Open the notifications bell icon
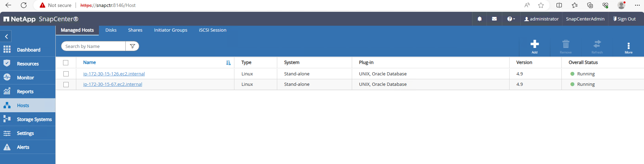 click(480, 19)
